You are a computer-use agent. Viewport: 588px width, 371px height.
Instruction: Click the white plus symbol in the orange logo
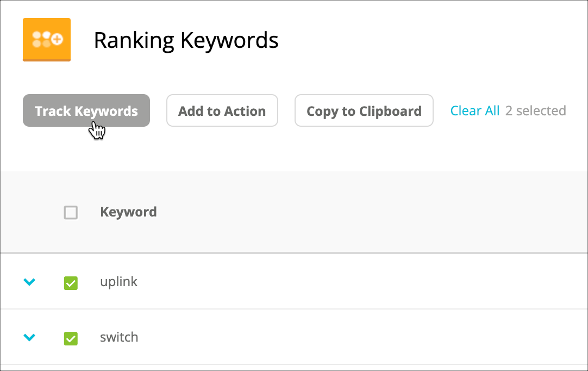click(57, 39)
